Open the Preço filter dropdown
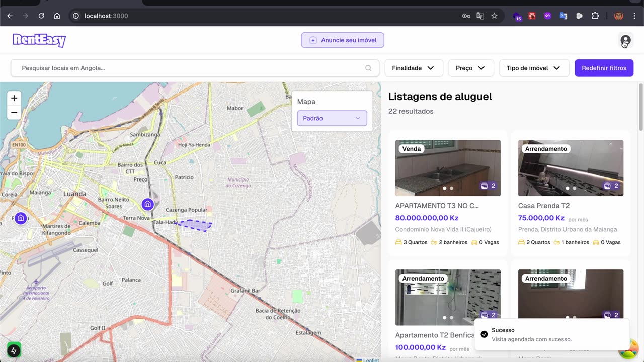Image resolution: width=644 pixels, height=362 pixels. (x=471, y=68)
